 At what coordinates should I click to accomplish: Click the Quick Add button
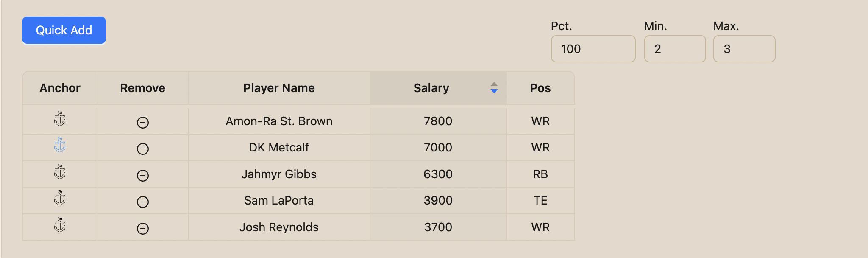(64, 30)
